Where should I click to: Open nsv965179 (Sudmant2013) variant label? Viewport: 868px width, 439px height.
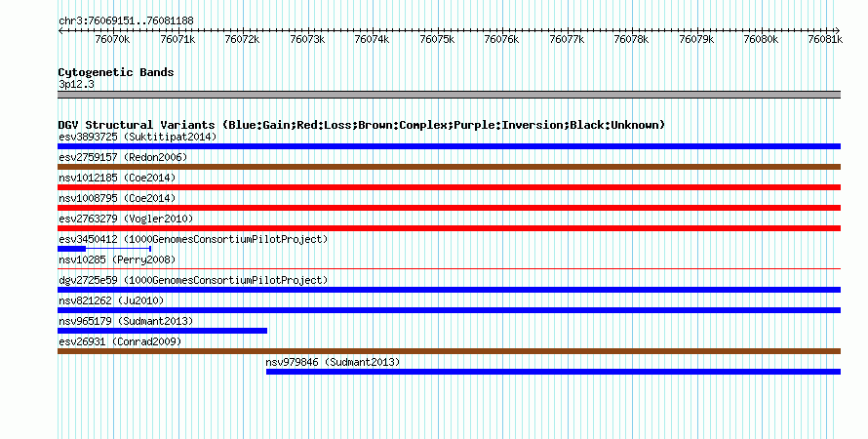click(x=126, y=321)
